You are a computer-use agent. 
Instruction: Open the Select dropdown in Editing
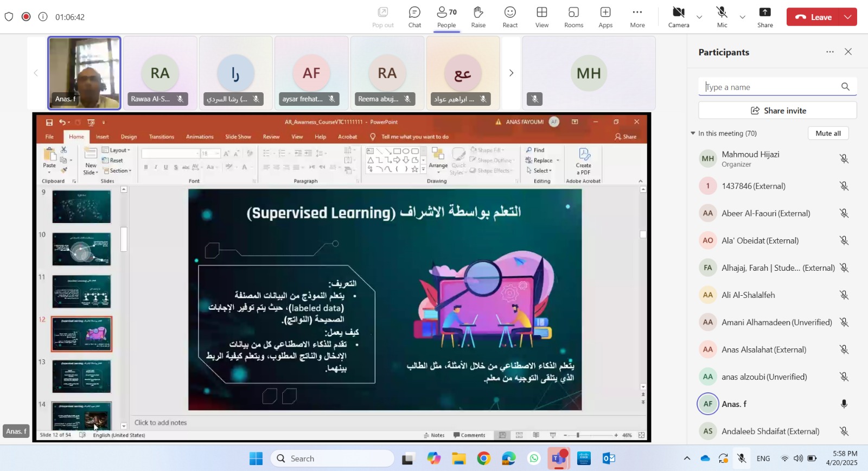click(538, 171)
